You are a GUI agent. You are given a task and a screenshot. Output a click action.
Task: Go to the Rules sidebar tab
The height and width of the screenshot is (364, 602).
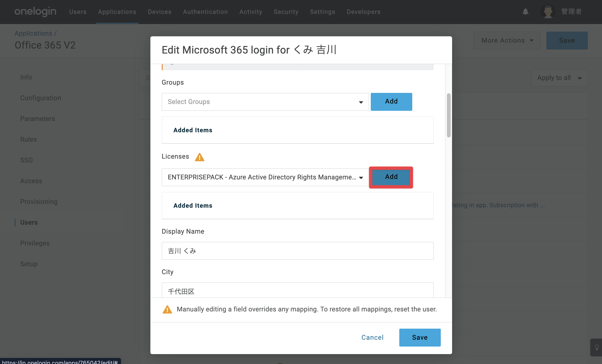[x=28, y=140]
